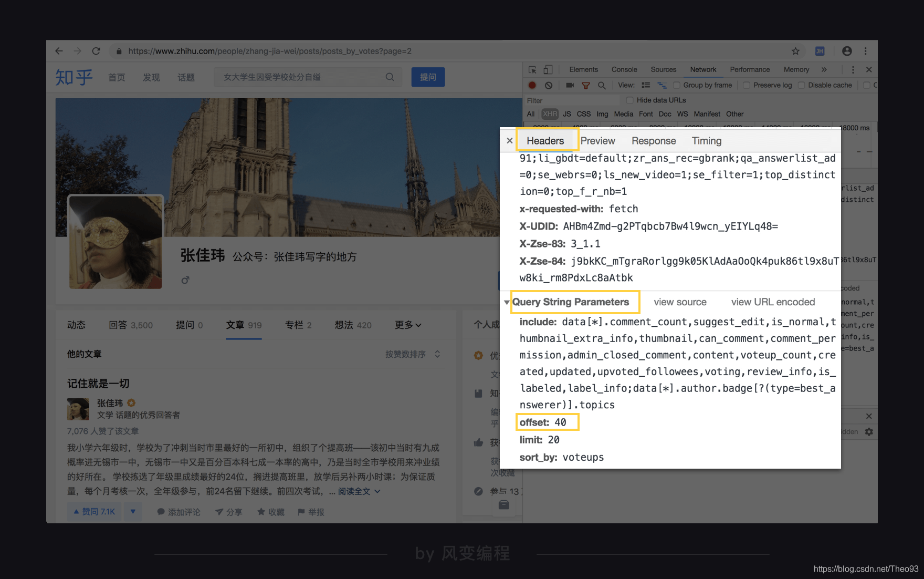
Task: Go back using browser back arrow
Action: [59, 51]
